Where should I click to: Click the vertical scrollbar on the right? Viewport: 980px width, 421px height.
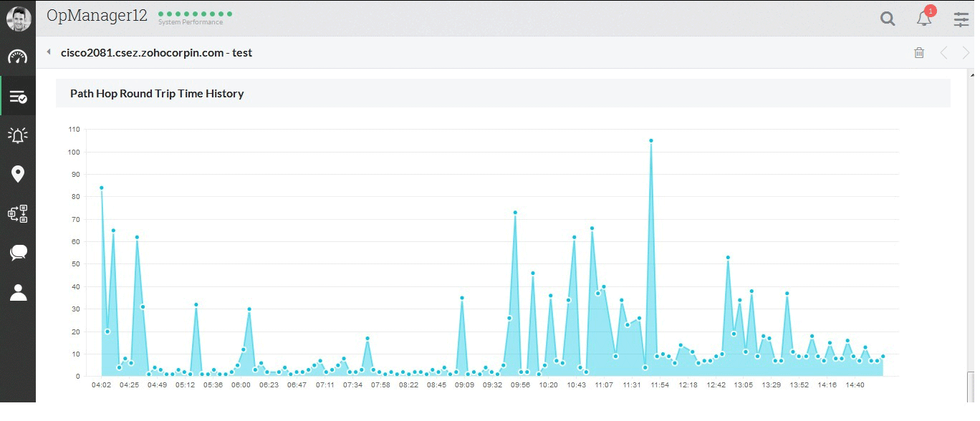click(x=971, y=236)
